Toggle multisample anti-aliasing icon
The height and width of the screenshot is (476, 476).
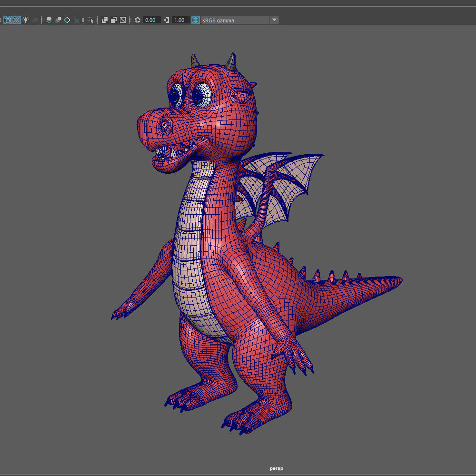(68, 20)
